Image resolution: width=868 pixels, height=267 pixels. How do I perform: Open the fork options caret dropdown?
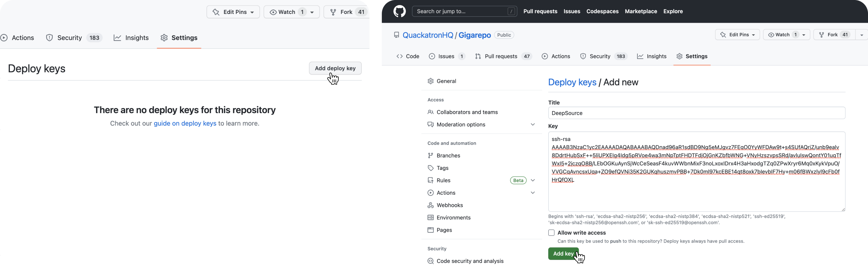[x=862, y=35]
